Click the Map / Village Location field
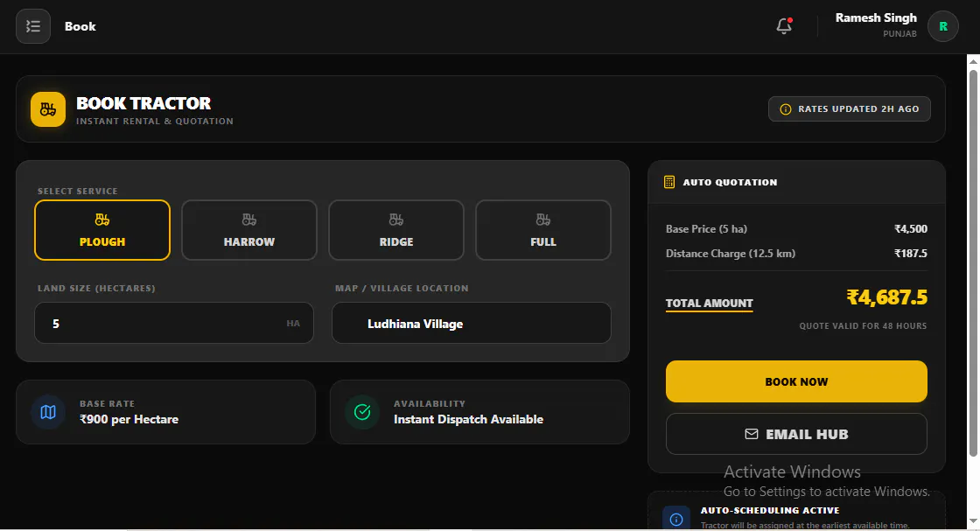The height and width of the screenshot is (531, 980). [472, 323]
